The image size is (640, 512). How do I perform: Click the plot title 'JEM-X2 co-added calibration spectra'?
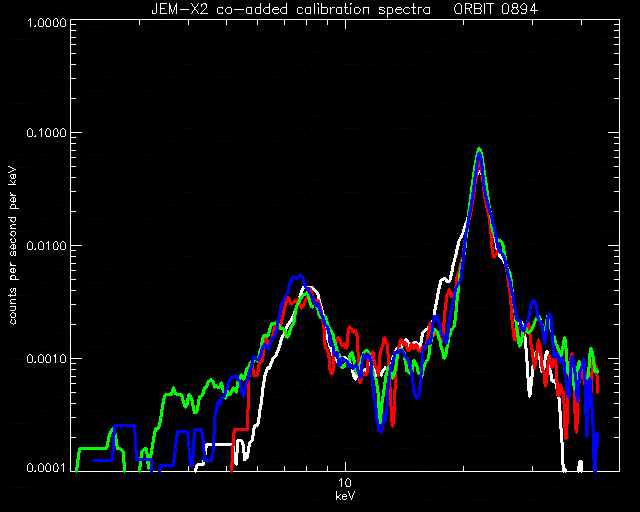pyautogui.click(x=291, y=9)
